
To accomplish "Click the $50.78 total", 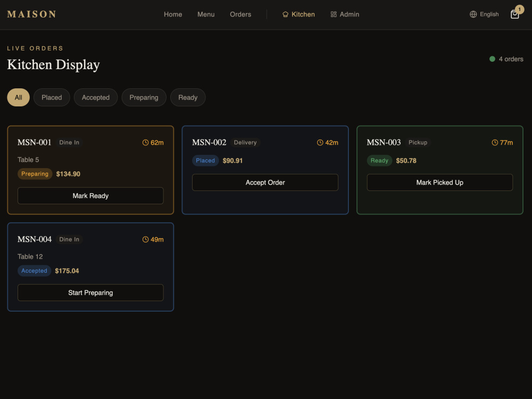I will coord(406,161).
